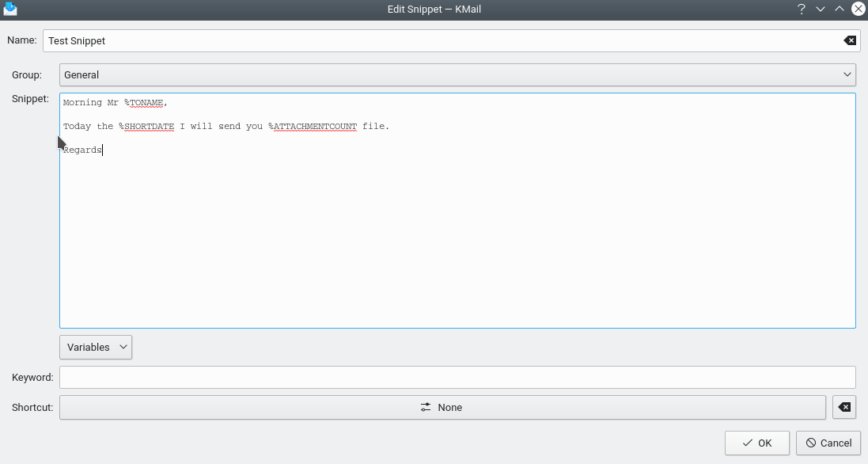Cancel editing the snippet

828,443
